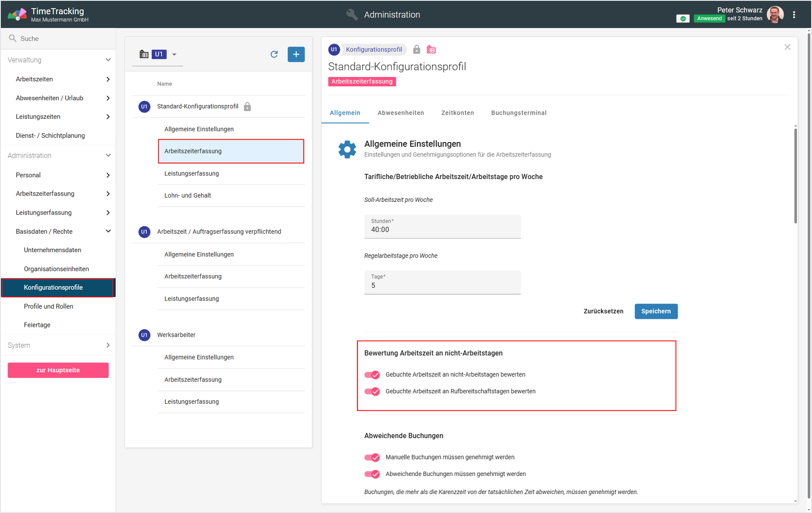Disable Rufbereitschaftstagen bewerten switch
Screen dimensions: 812x513
[x=372, y=391]
